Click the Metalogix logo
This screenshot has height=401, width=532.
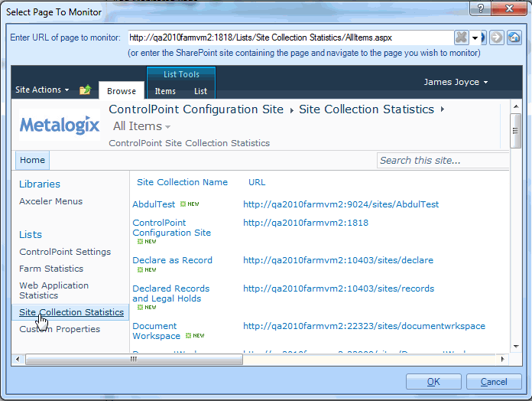[60, 125]
